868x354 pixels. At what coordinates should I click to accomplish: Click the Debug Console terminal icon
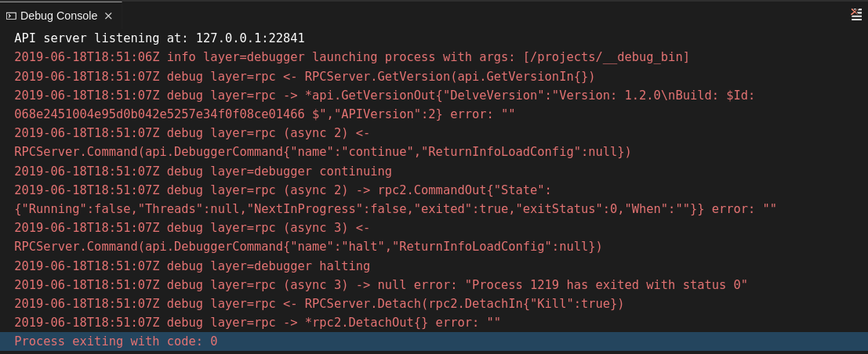point(11,16)
